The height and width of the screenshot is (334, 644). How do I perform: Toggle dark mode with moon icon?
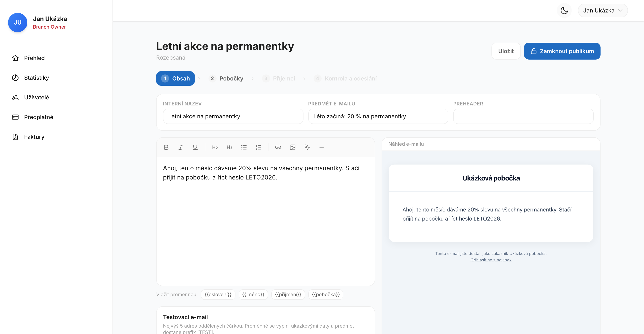tap(564, 10)
